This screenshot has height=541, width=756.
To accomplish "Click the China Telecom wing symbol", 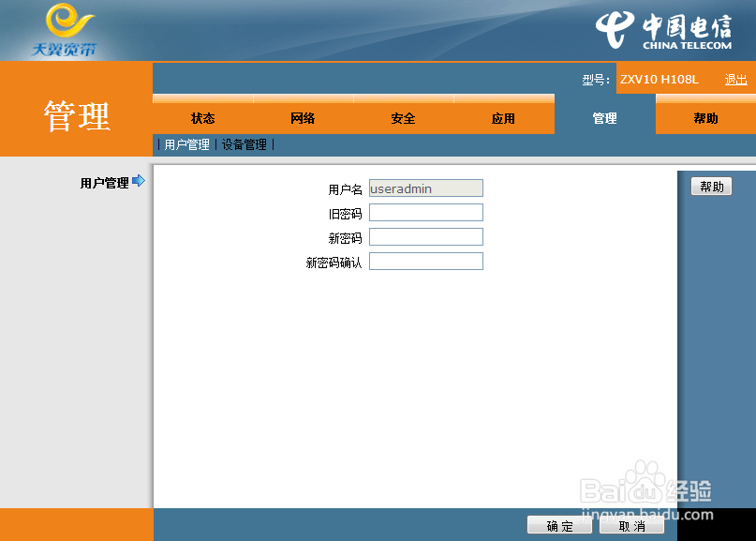I will [617, 28].
